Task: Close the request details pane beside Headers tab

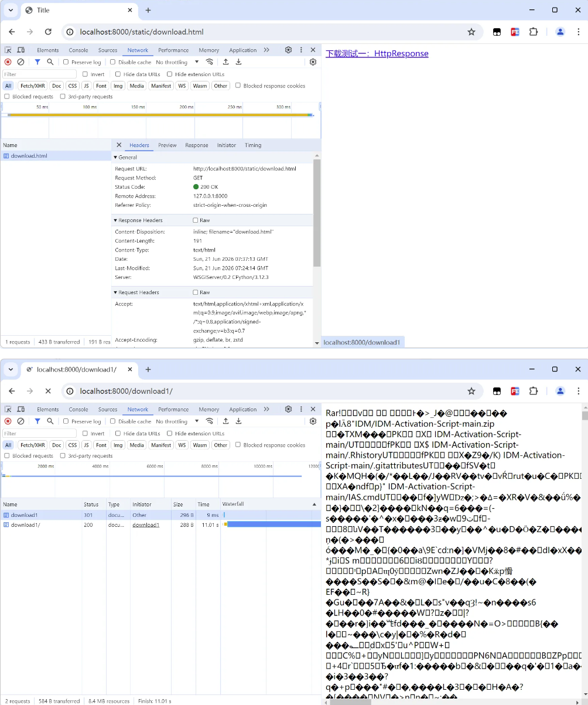Action: pos(119,145)
